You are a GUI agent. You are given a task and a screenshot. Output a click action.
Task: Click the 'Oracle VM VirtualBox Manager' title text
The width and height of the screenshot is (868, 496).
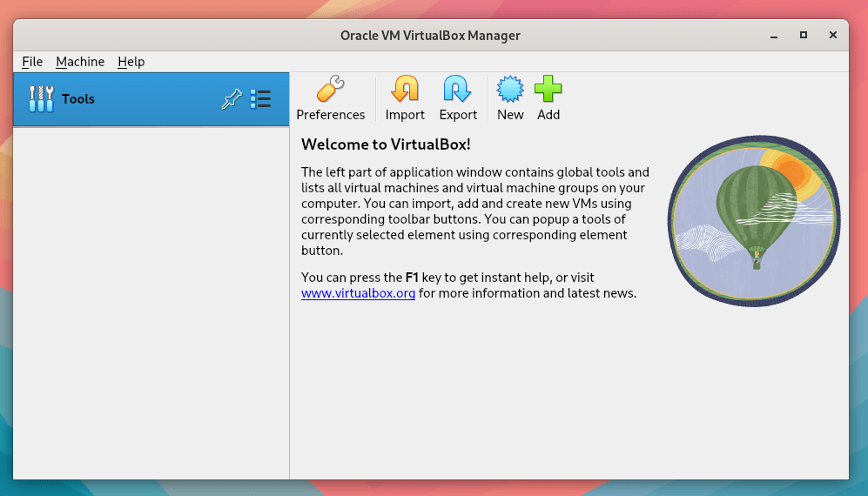[x=430, y=36]
